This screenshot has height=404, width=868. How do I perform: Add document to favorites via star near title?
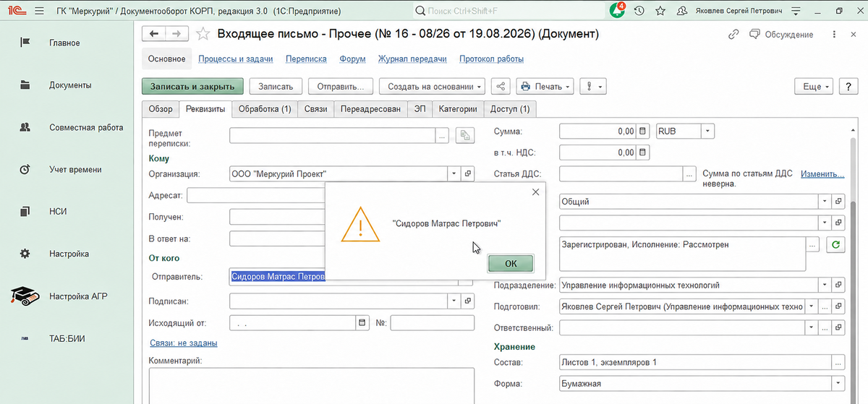click(203, 34)
